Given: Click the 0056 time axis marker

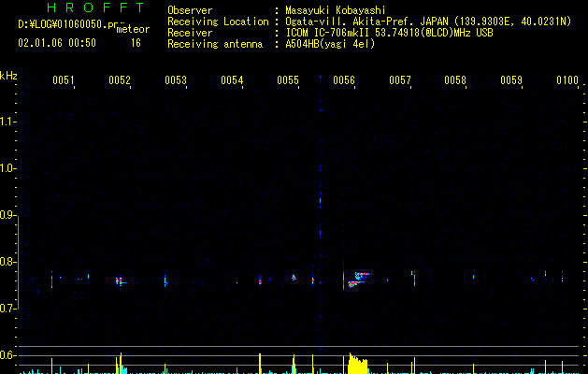Looking at the screenshot, I should 344,80.
